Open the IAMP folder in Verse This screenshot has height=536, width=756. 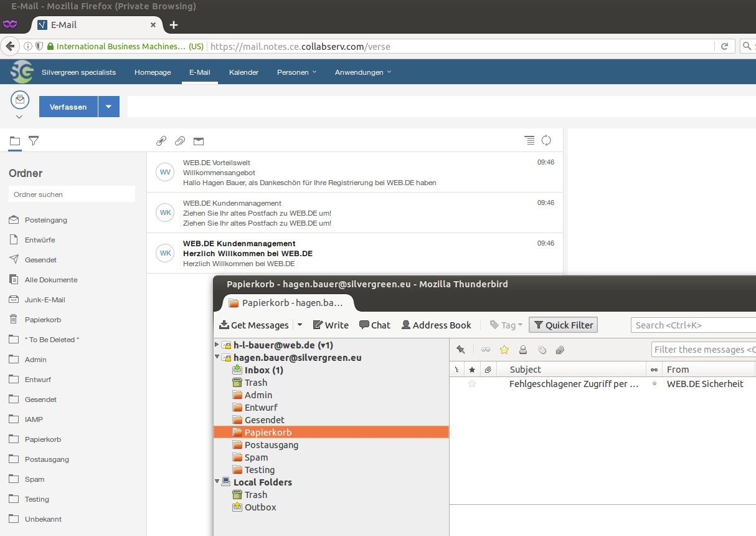coord(34,419)
